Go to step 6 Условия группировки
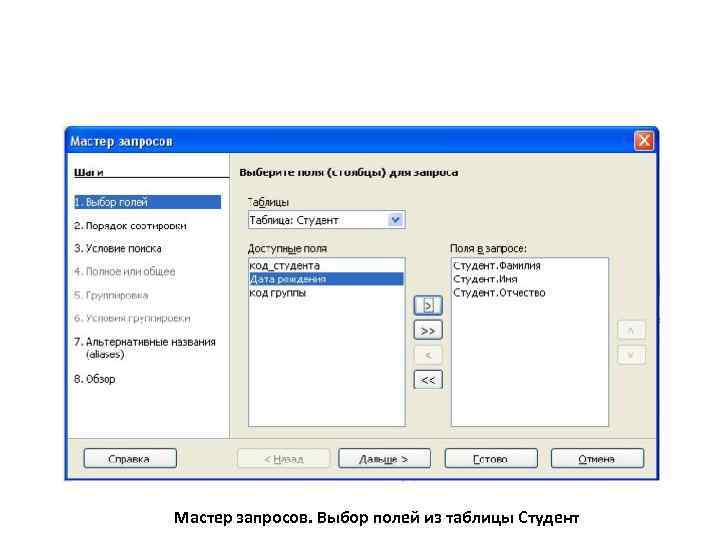720x540 pixels. coord(132,318)
